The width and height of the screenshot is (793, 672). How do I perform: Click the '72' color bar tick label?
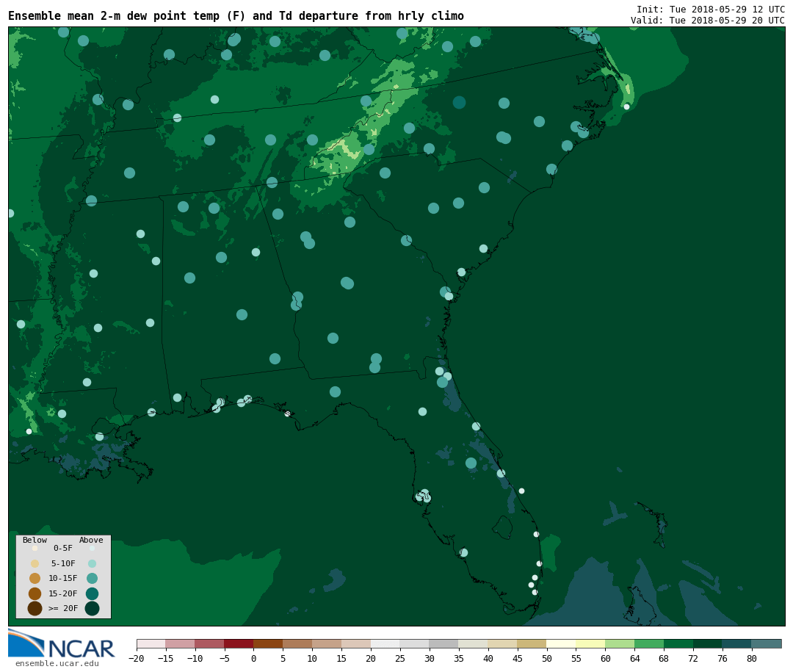693,658
